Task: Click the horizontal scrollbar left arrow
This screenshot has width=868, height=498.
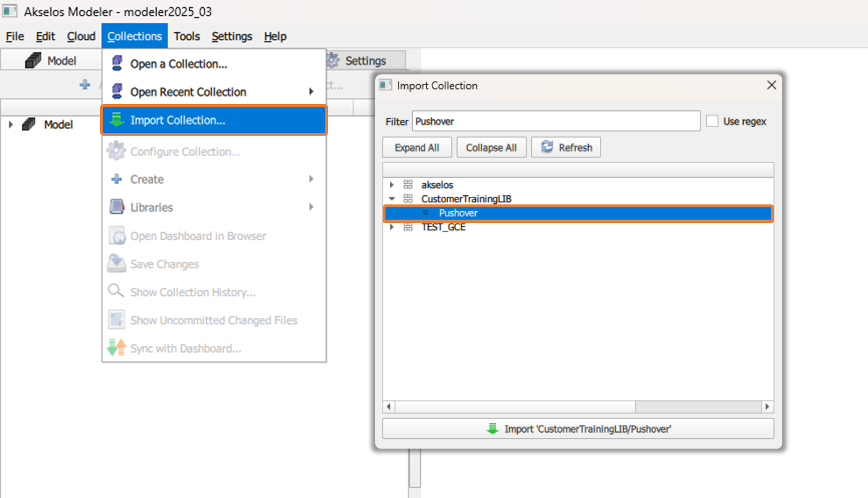Action: pyautogui.click(x=389, y=407)
